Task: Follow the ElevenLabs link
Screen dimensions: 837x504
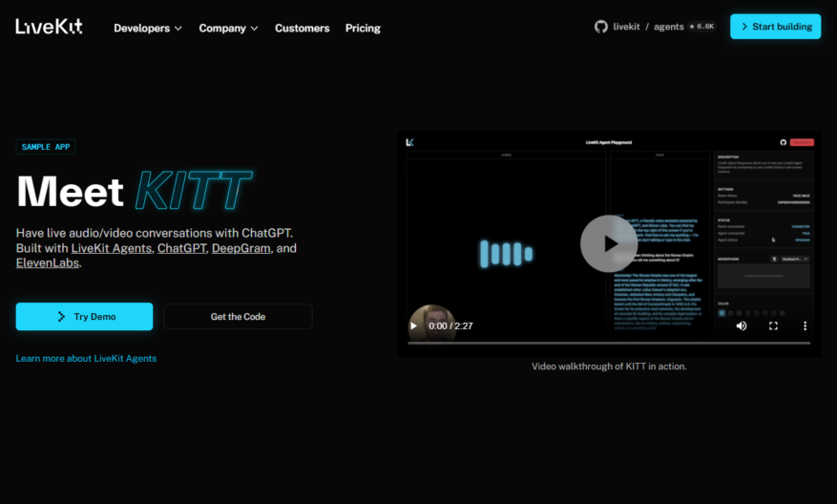Action: [48, 262]
